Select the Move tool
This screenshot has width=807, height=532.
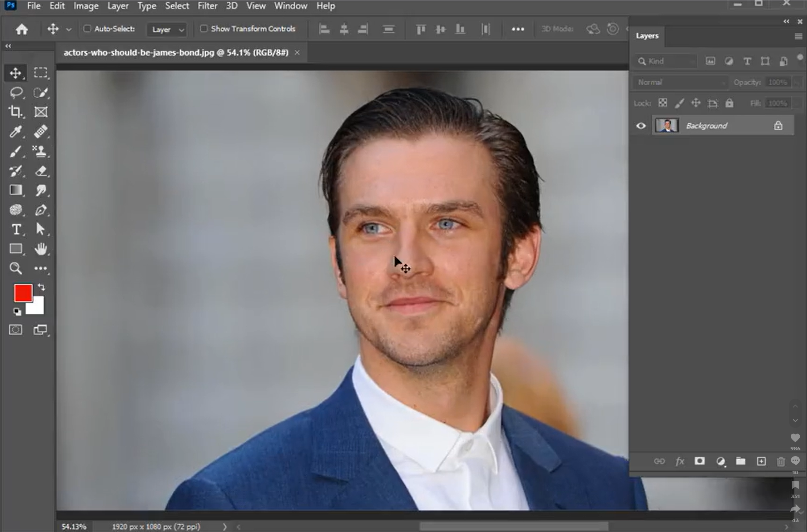pos(16,73)
